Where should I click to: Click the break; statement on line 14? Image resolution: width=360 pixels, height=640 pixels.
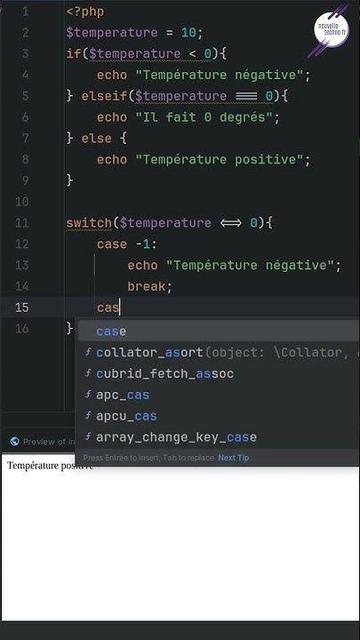coord(150,286)
